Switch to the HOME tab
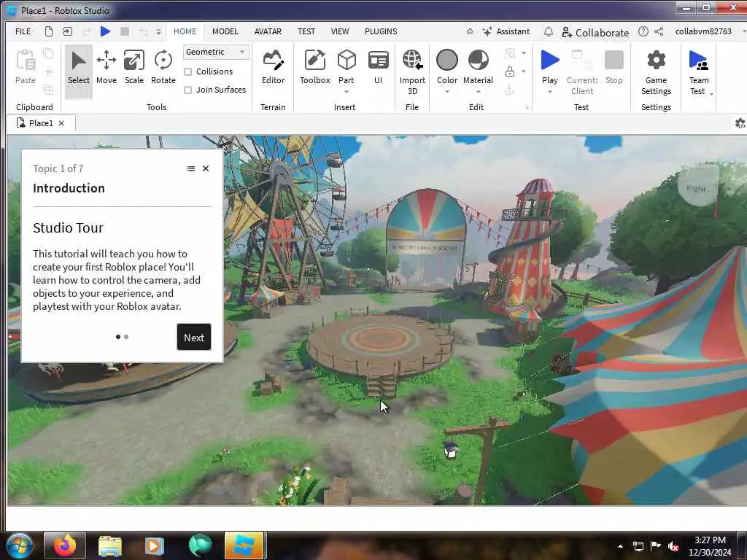 coord(185,31)
